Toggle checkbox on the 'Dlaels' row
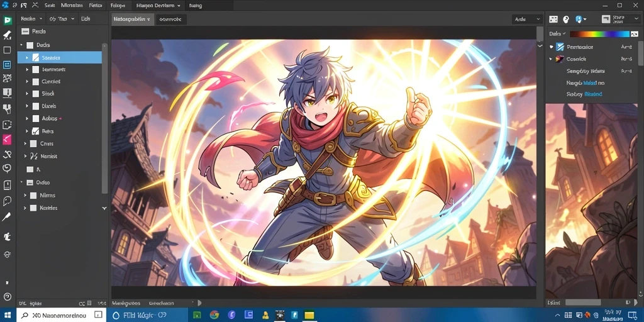The image size is (644, 322). (35, 106)
